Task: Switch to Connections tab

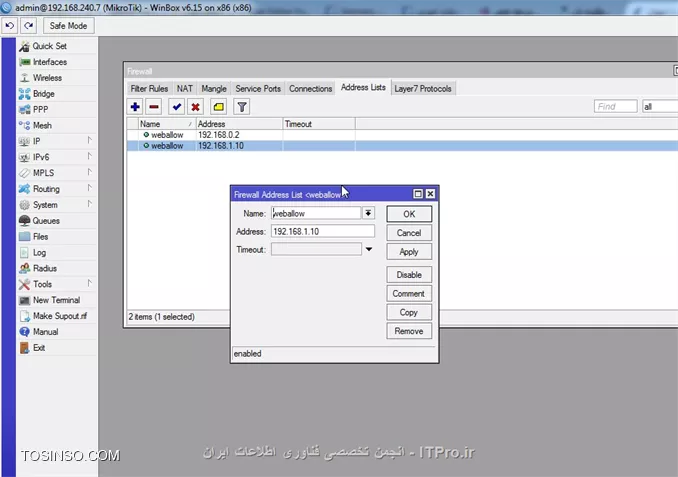Action: click(x=310, y=89)
